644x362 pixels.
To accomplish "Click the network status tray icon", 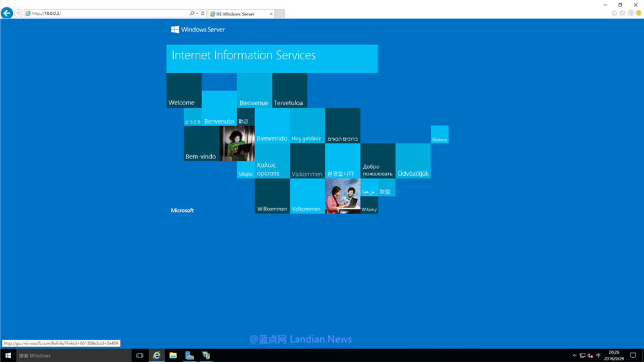I will [x=582, y=356].
